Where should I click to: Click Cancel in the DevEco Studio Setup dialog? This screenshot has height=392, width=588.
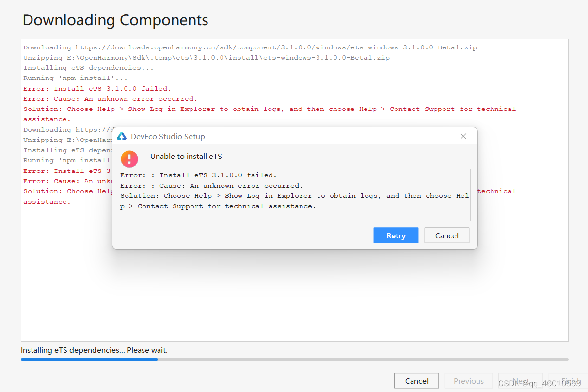446,235
